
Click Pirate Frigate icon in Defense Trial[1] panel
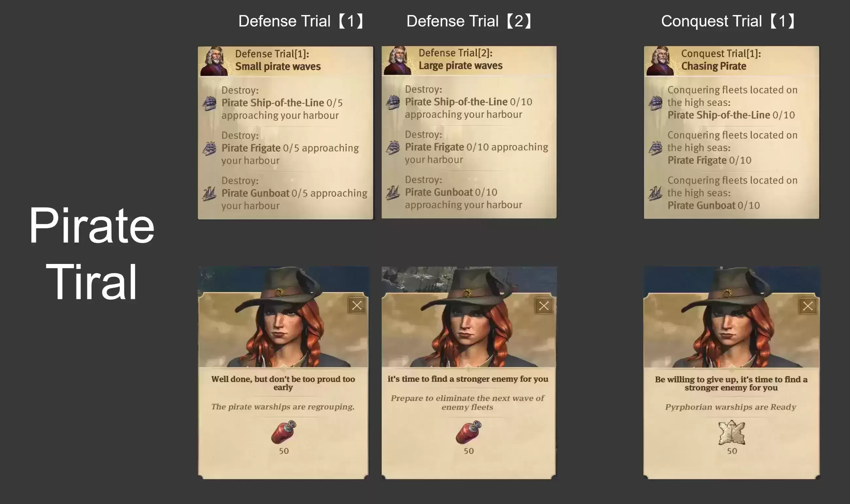[210, 148]
